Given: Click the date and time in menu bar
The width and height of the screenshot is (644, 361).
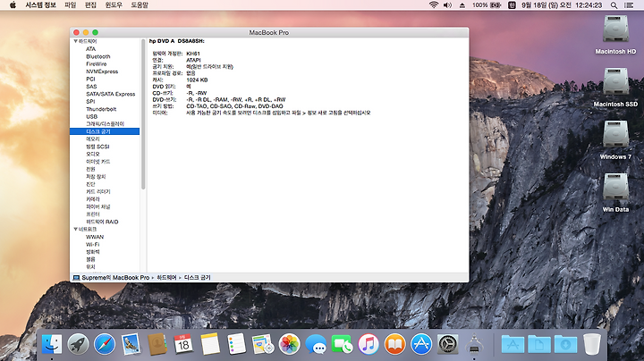Looking at the screenshot, I should tap(562, 5).
